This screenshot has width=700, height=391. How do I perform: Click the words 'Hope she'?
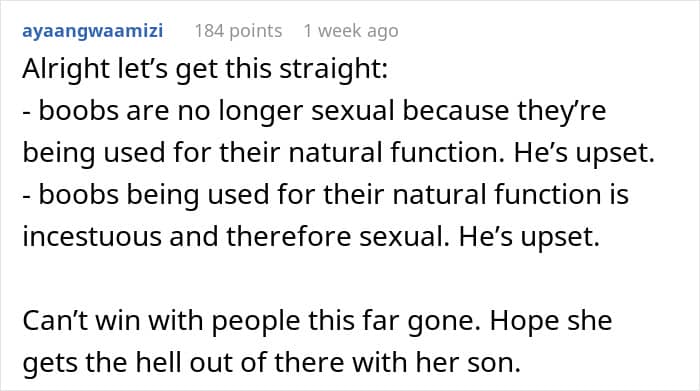click(551, 320)
